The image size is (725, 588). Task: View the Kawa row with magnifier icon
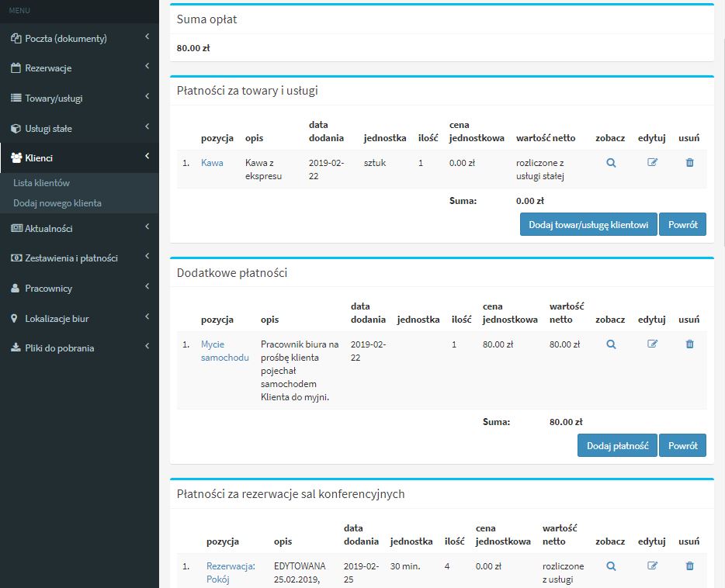611,163
